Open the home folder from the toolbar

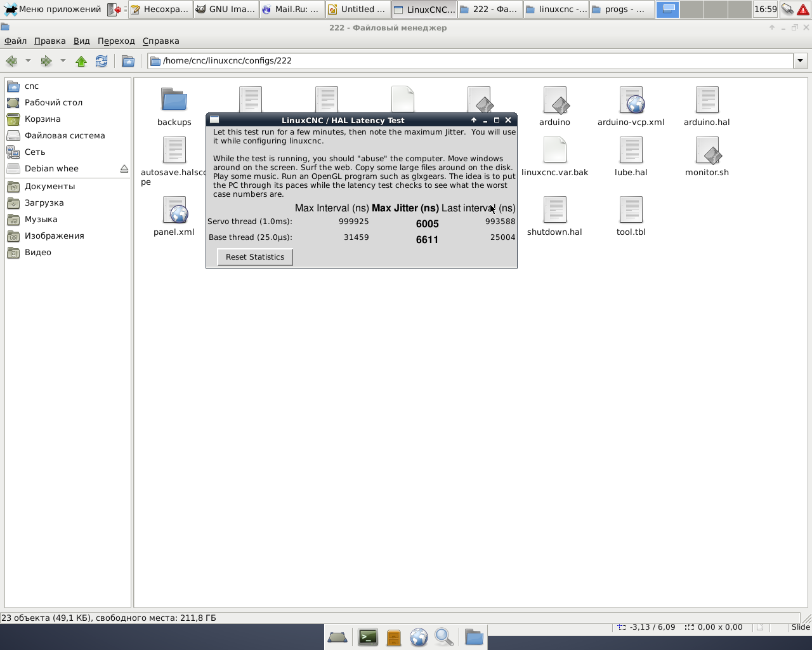128,61
